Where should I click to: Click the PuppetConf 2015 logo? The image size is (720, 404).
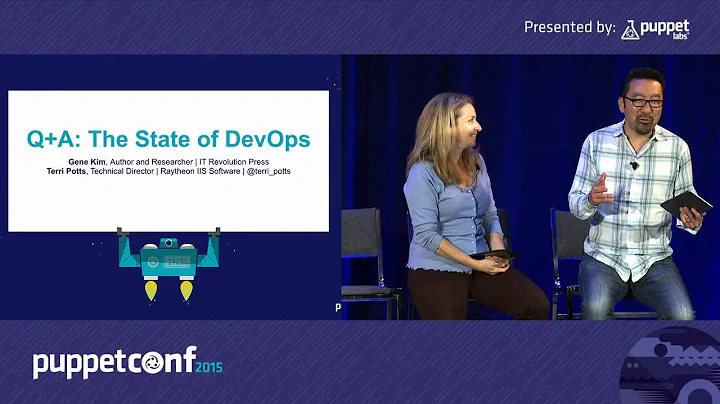coord(128,363)
